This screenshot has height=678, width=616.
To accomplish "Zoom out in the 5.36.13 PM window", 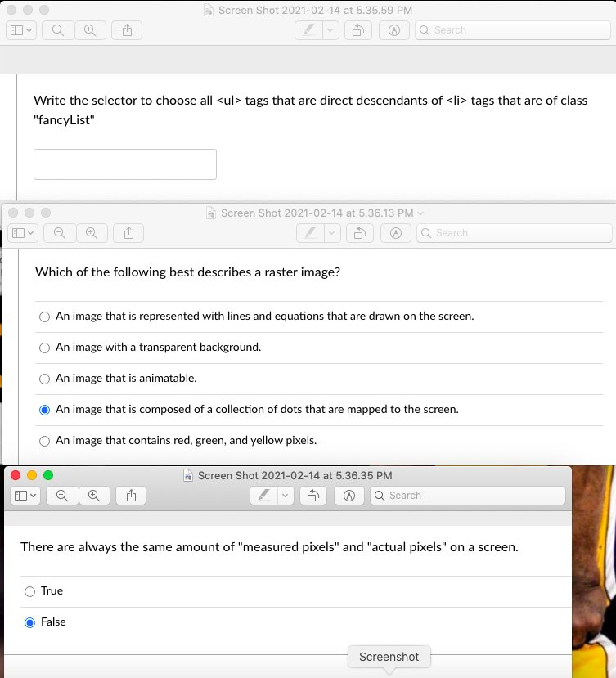I will pyautogui.click(x=60, y=233).
